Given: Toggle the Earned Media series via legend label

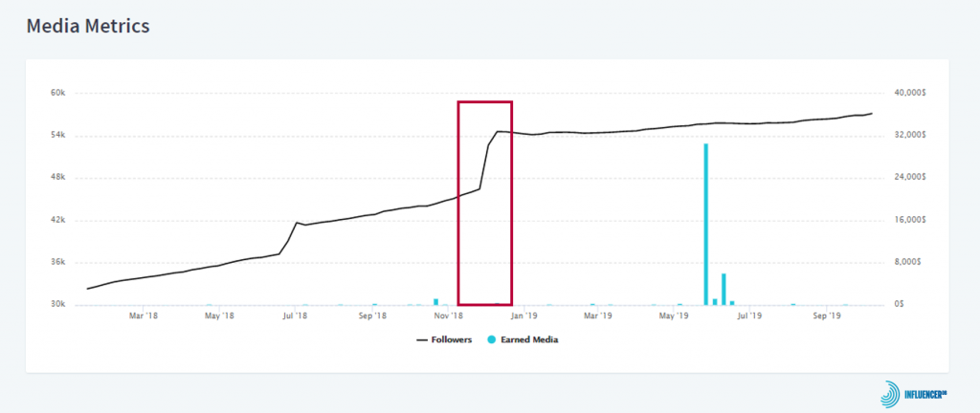Looking at the screenshot, I should point(528,339).
